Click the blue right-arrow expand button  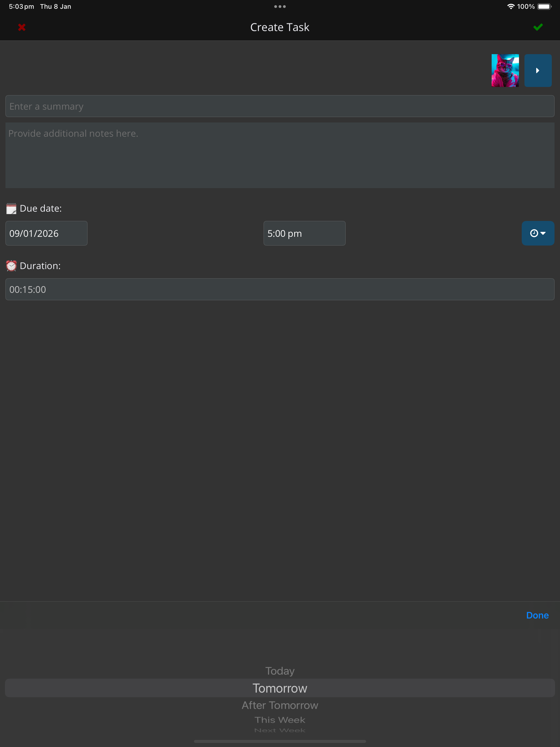click(538, 71)
